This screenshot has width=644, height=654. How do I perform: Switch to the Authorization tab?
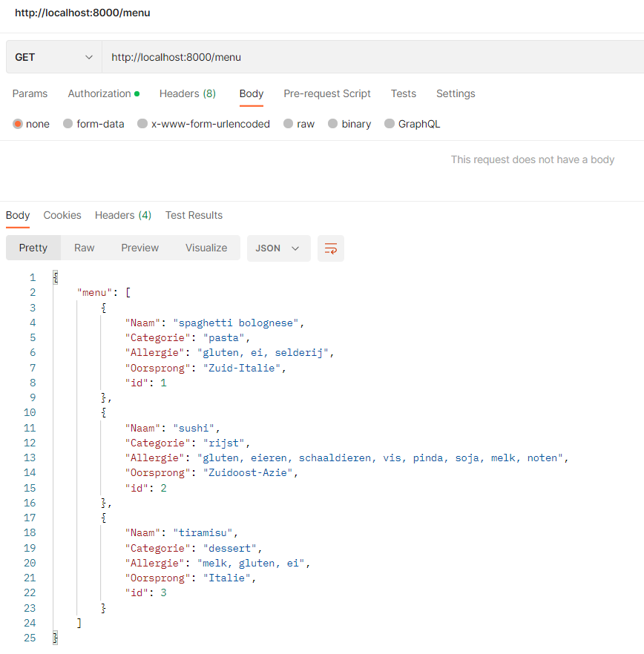[99, 93]
